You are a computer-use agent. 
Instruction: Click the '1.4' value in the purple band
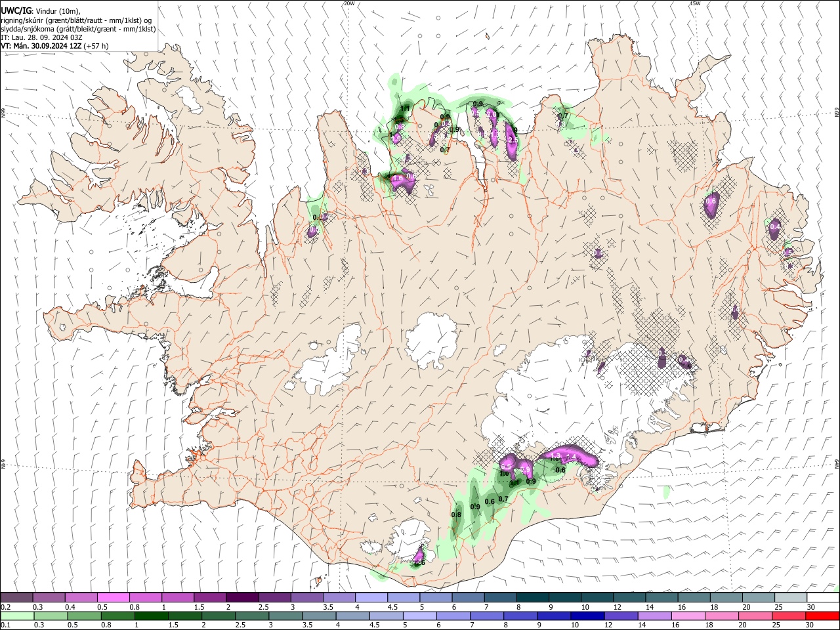[571, 456]
